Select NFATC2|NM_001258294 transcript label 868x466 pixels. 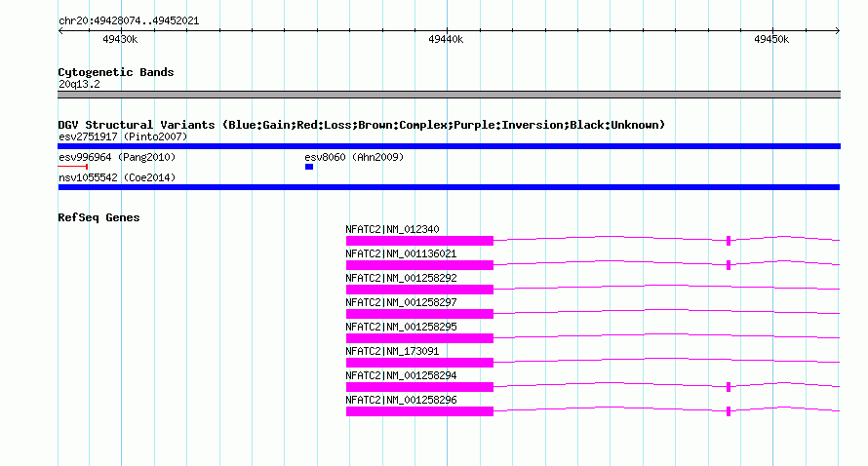tap(401, 375)
